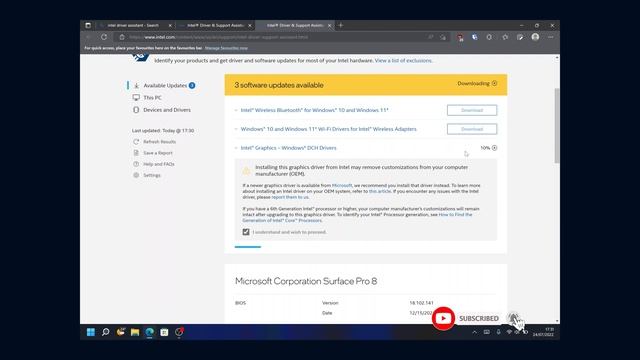Open a new browser tab
The height and width of the screenshot is (360, 640).
click(x=341, y=25)
